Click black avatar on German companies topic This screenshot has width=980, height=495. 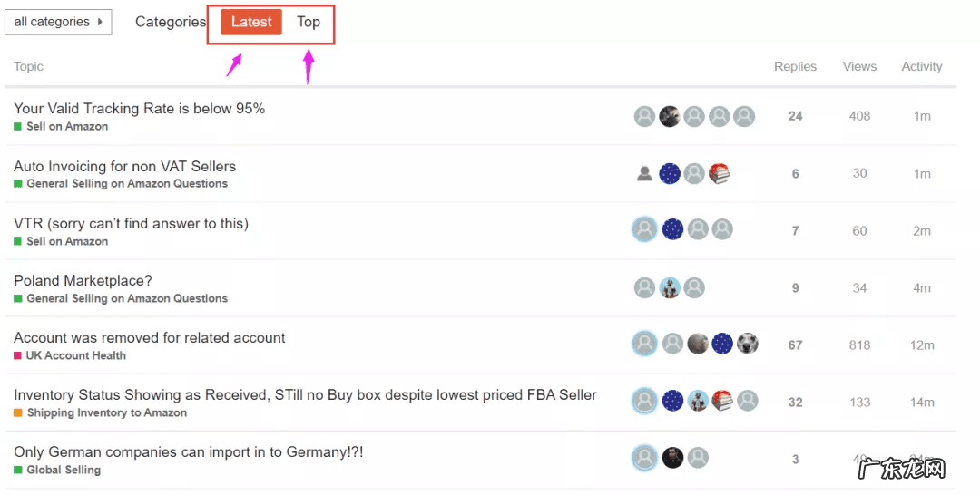tap(672, 458)
